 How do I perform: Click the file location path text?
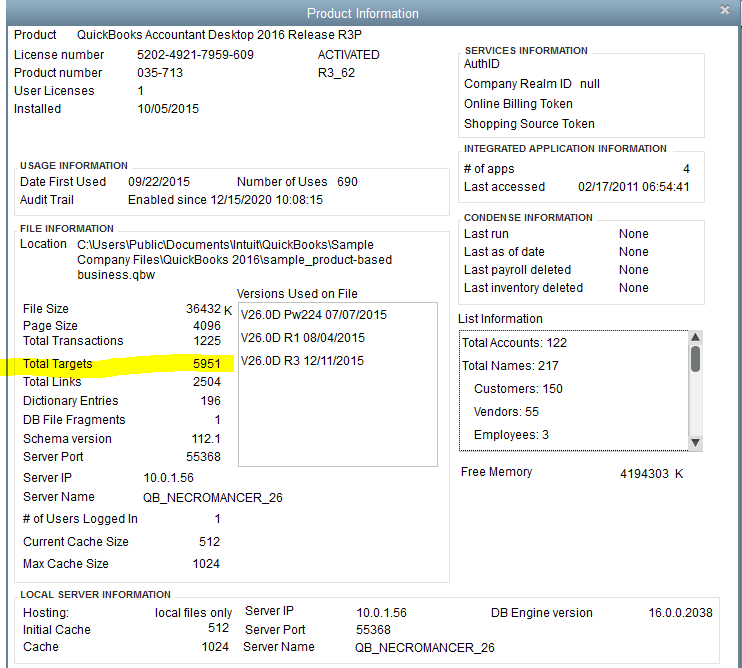[234, 260]
